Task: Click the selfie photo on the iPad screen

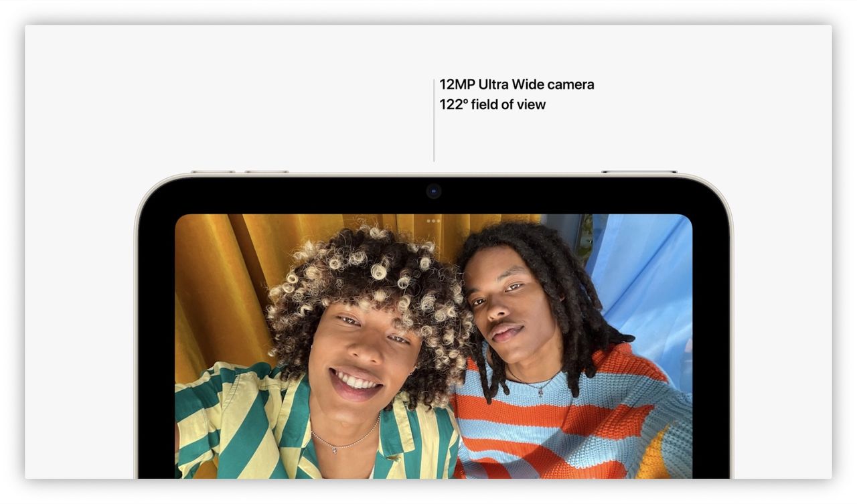Action: point(433,346)
